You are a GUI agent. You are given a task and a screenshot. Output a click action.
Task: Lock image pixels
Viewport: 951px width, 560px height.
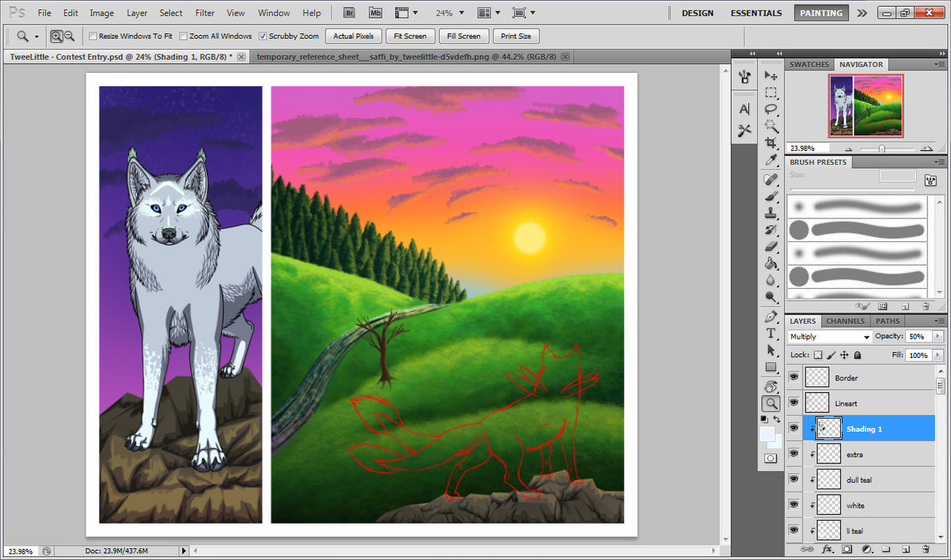(x=831, y=355)
